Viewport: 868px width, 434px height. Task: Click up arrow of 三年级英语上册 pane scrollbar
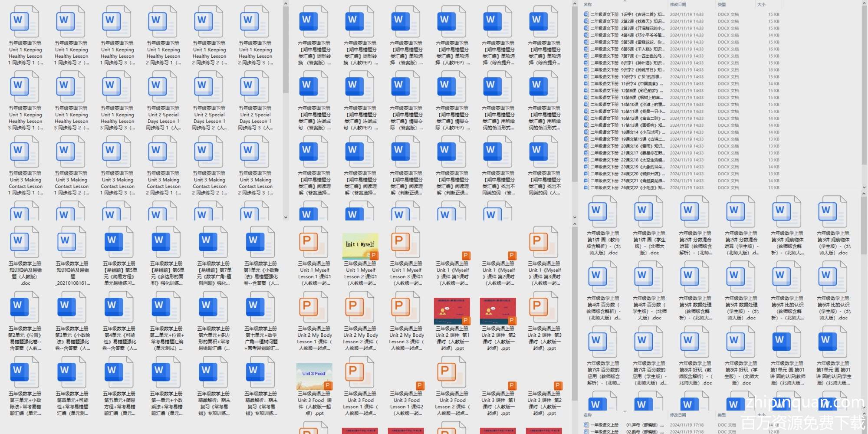[x=575, y=224]
